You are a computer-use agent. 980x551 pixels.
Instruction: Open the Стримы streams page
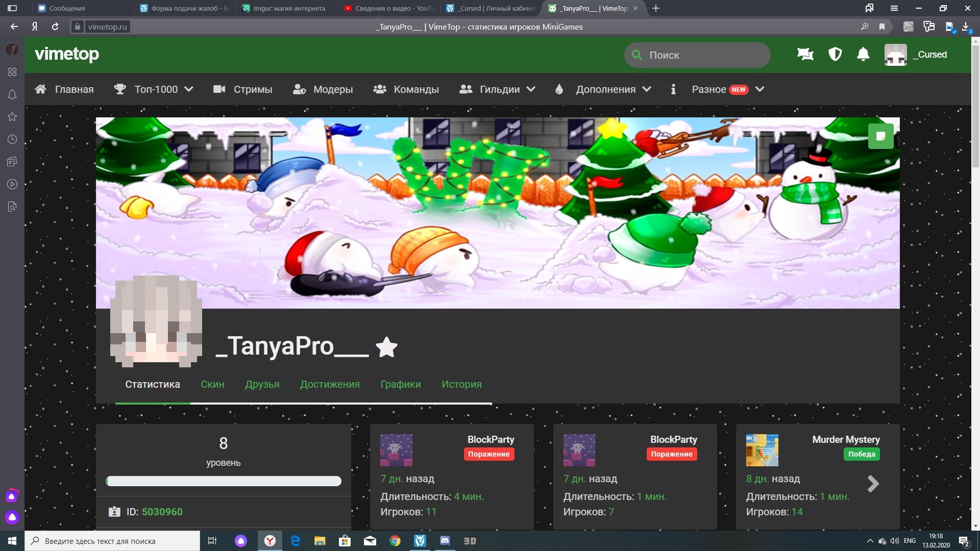tap(243, 89)
